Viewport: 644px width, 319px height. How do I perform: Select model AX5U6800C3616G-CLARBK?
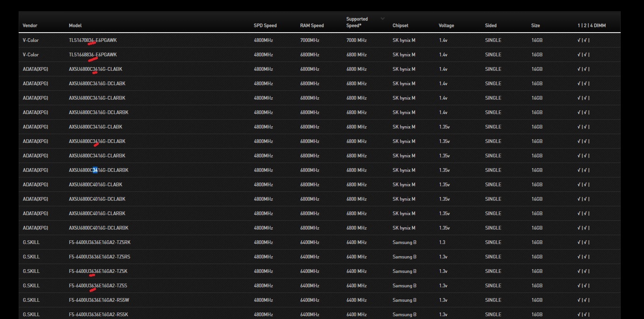tap(97, 98)
